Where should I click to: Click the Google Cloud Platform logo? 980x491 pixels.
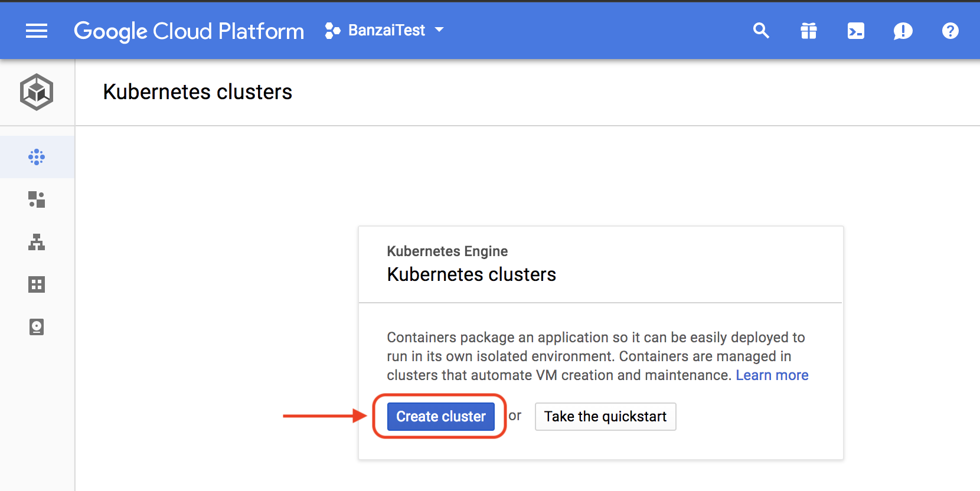[189, 31]
